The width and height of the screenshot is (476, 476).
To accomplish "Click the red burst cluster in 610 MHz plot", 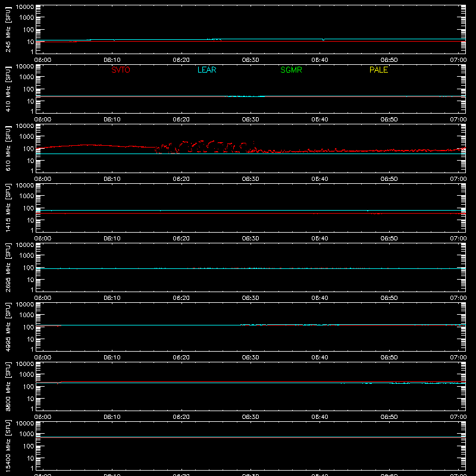I will click(x=206, y=146).
